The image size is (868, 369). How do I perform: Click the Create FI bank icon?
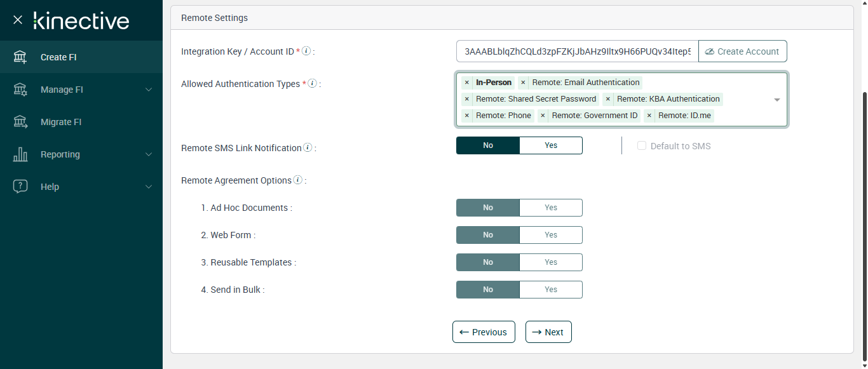click(x=20, y=57)
